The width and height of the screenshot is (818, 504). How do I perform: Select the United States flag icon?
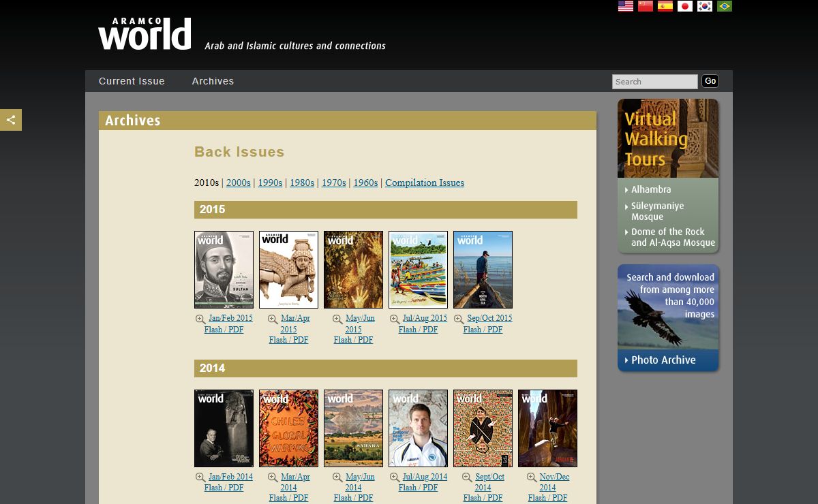[x=626, y=6]
